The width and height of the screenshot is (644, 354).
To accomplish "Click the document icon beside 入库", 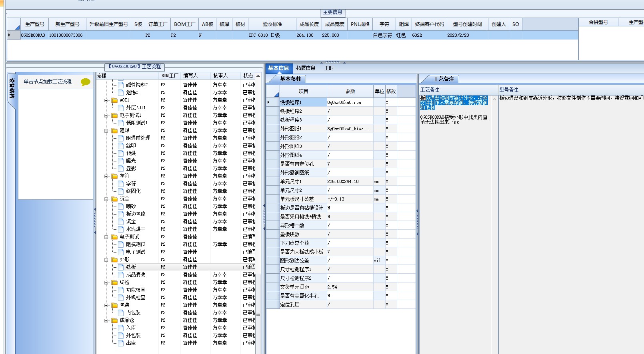I will (x=121, y=328).
